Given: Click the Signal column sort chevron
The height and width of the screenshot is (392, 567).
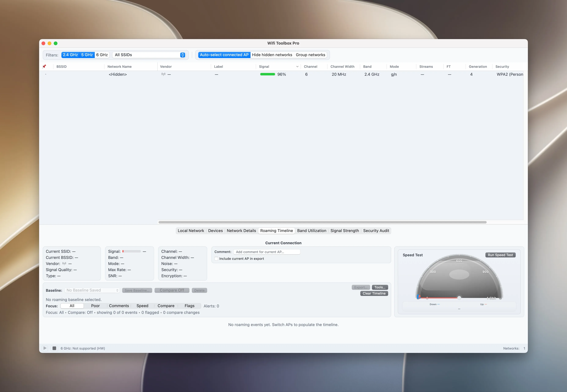Looking at the screenshot, I should pos(297,67).
